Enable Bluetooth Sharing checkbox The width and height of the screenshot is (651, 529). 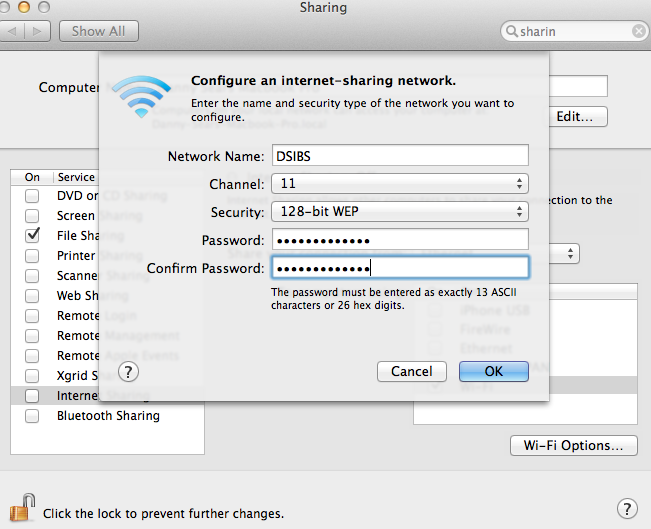click(32, 416)
